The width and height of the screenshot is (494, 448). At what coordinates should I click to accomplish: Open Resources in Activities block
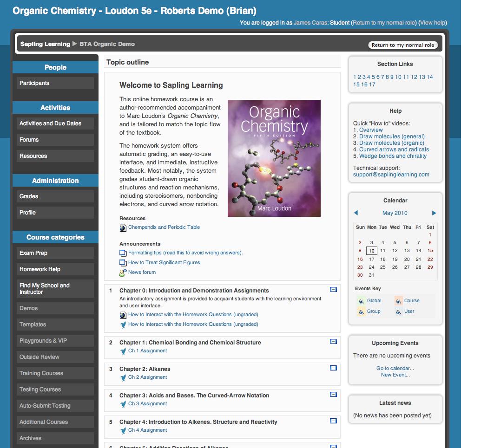pyautogui.click(x=55, y=156)
